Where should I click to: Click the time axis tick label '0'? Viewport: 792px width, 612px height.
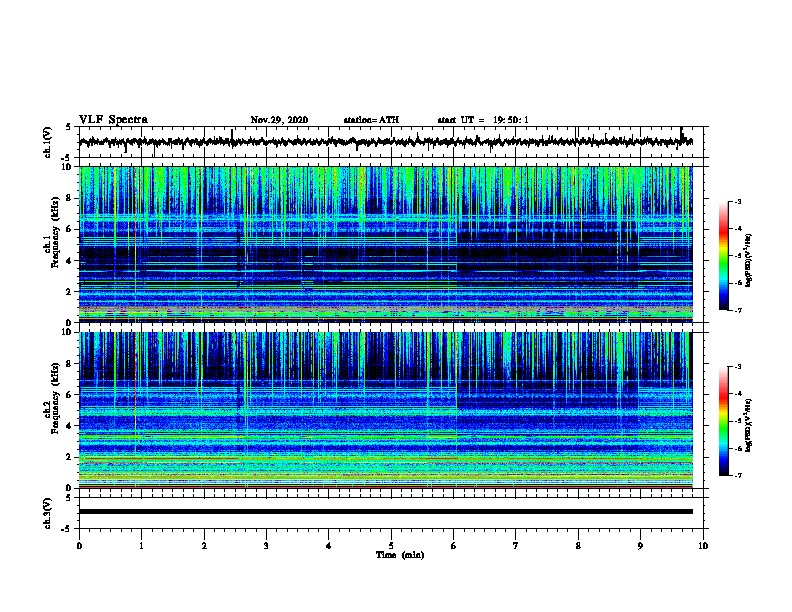tap(79, 546)
